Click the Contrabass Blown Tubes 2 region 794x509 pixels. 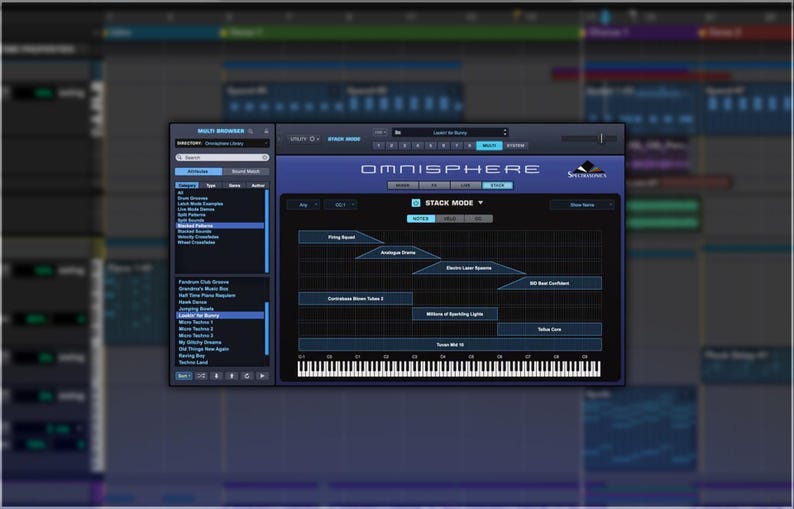point(355,299)
